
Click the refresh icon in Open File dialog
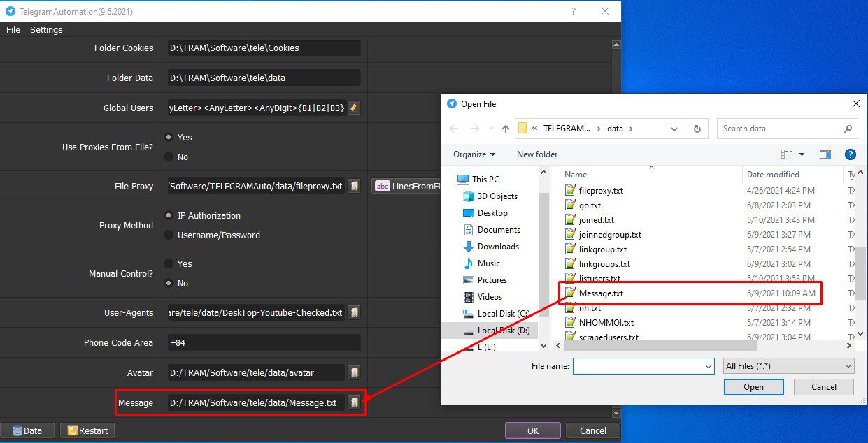point(697,129)
